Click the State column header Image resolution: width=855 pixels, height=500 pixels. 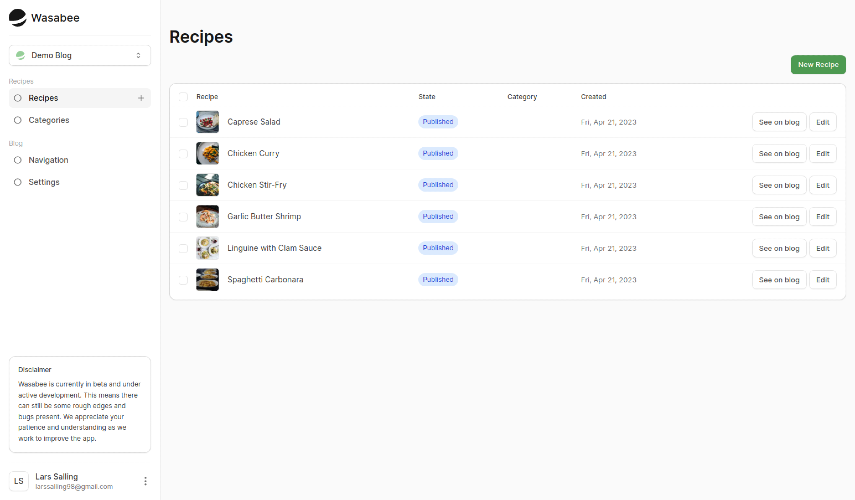427,97
